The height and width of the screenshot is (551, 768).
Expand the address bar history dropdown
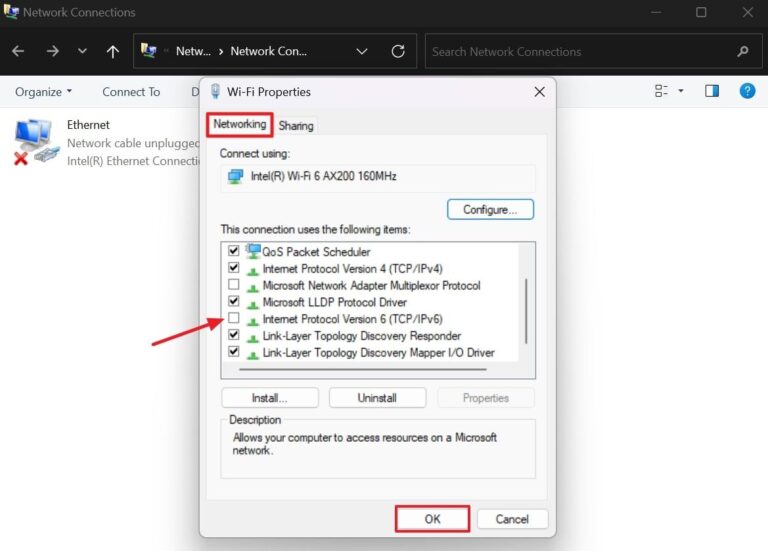pos(362,51)
